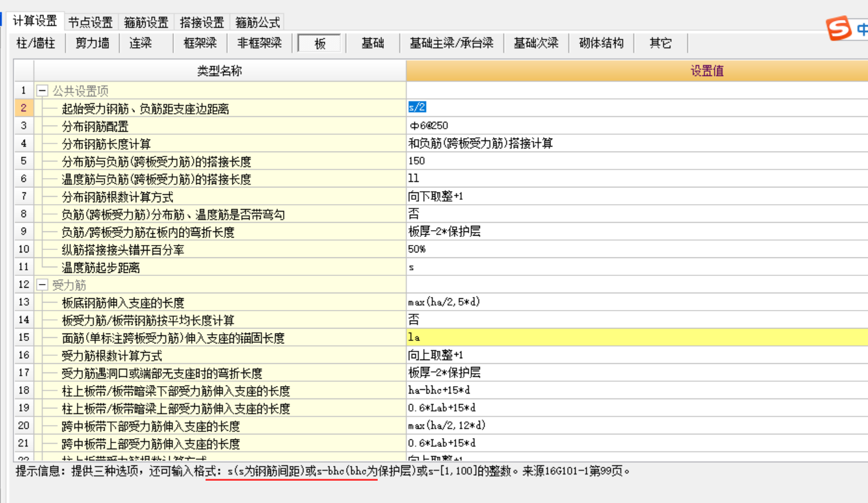Select the 板底钢筋伸入支座的长度 row
Viewport: 868px width, 503px height.
(220, 303)
